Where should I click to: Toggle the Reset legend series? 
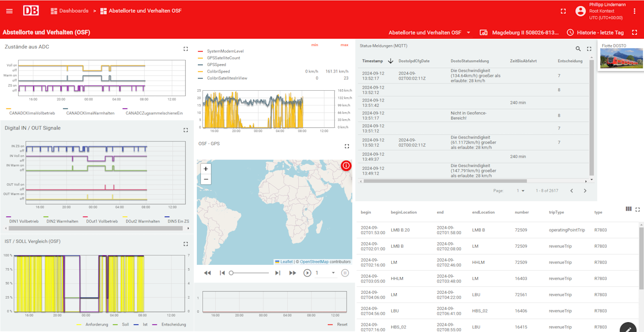coord(338,324)
